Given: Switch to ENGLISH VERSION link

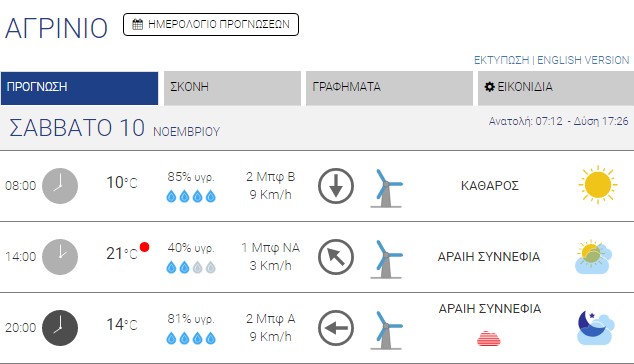Looking at the screenshot, I should click(x=583, y=60).
